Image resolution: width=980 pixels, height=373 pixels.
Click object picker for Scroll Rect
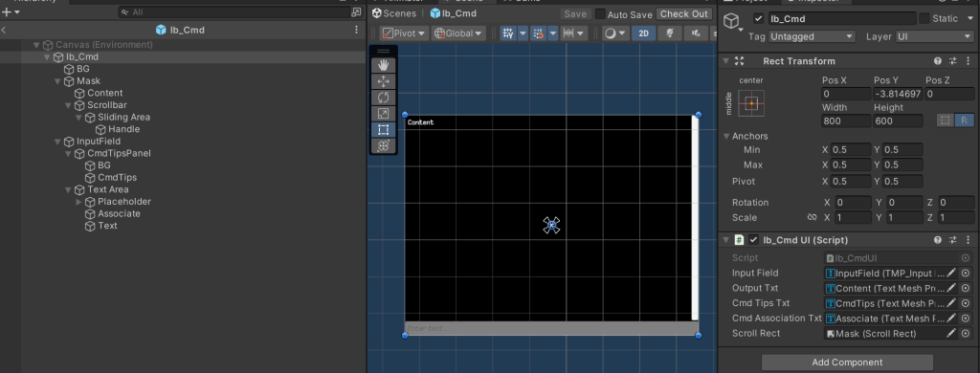[x=966, y=334]
